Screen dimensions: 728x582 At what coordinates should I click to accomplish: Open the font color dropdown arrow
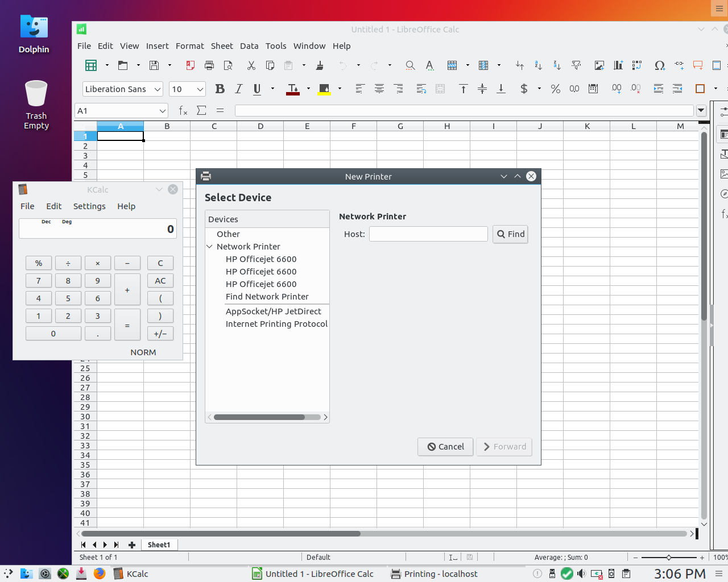(308, 89)
